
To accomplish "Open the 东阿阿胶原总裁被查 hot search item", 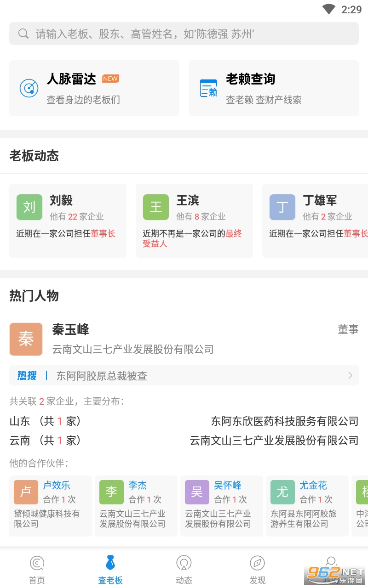I will [102, 376].
